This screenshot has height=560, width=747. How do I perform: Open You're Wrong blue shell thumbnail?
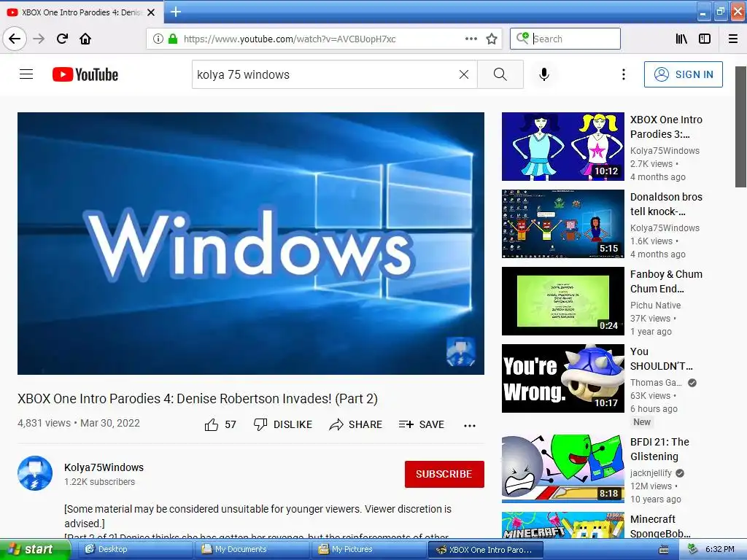tap(562, 378)
